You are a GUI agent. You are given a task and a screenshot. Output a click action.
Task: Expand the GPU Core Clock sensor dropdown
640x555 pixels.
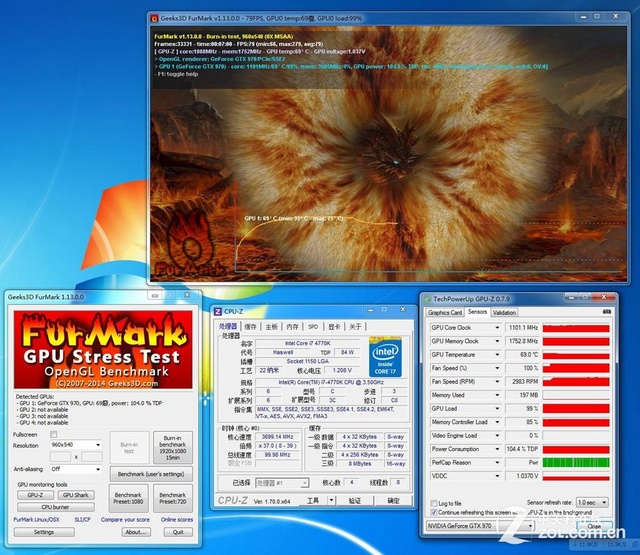pyautogui.click(x=497, y=328)
